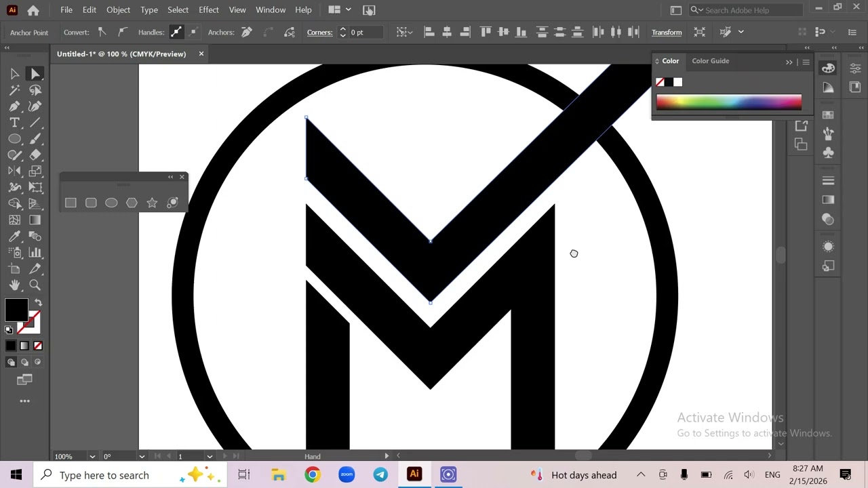
Task: Select the Ellipse tool in the toolbar
Action: tap(15, 139)
